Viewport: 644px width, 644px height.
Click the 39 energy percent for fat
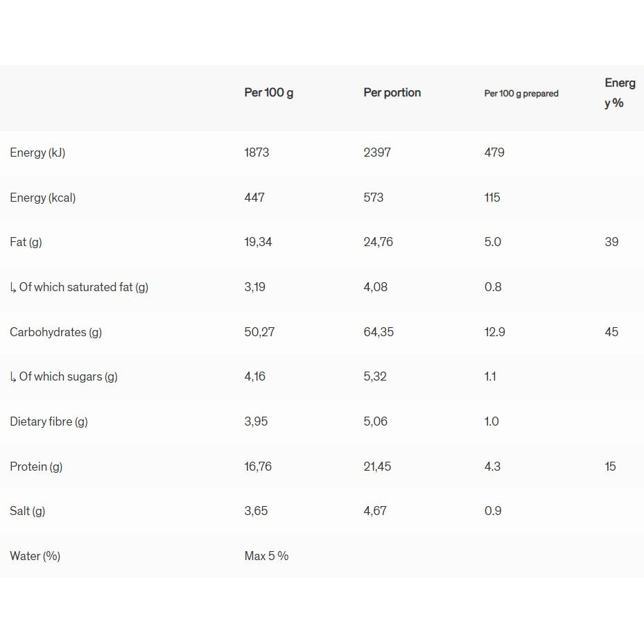(x=611, y=242)
